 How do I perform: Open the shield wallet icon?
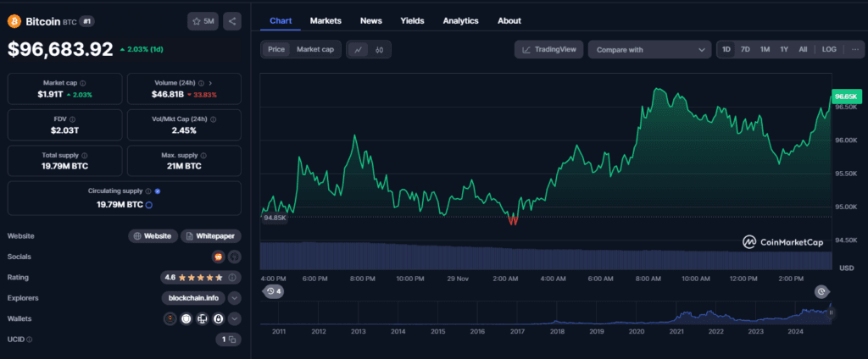click(186, 318)
